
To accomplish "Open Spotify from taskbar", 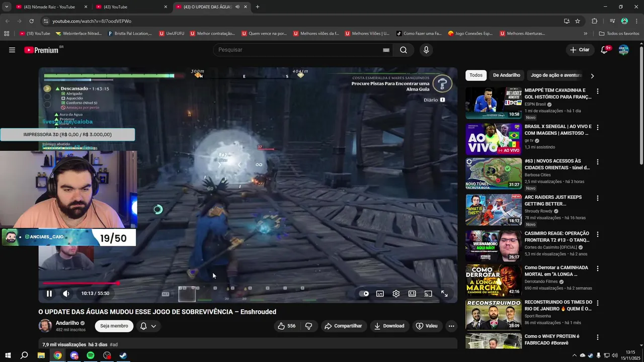I will (91, 355).
